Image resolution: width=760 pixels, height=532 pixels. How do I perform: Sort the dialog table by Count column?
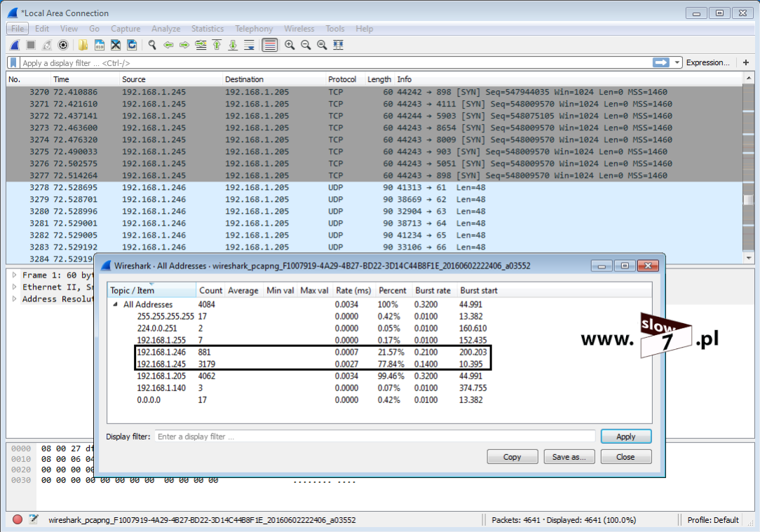(x=210, y=290)
